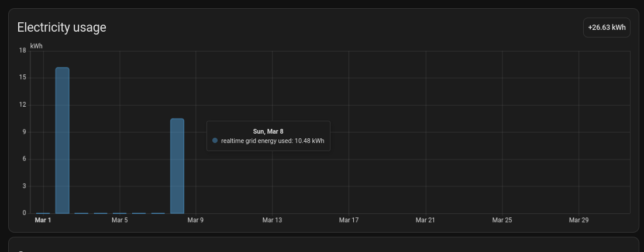Click the 9 value on the y-axis
Viewport: 644px width, 252px height.
click(25, 132)
